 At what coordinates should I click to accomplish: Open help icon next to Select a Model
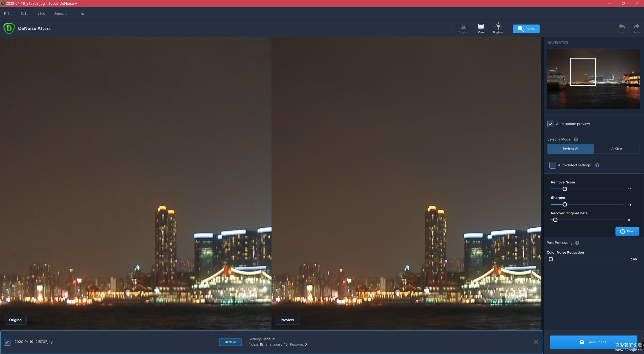(576, 139)
